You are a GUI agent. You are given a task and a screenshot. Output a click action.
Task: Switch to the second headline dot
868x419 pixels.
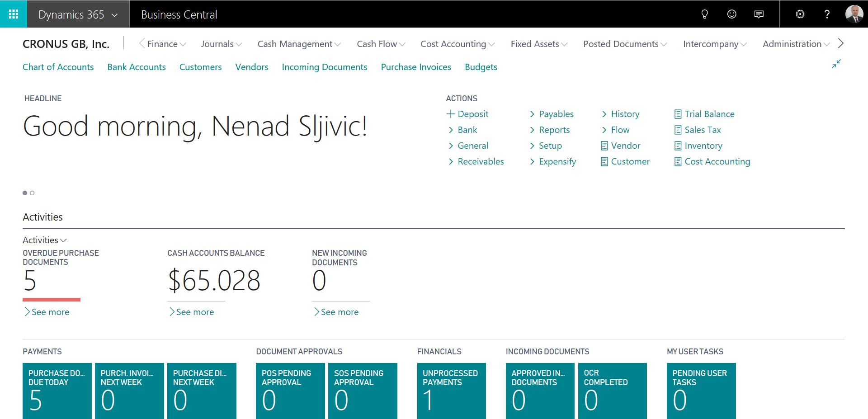[x=32, y=193]
